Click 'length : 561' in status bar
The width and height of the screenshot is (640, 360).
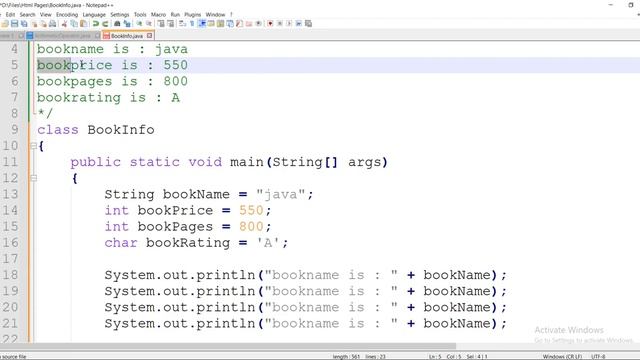coord(346,357)
